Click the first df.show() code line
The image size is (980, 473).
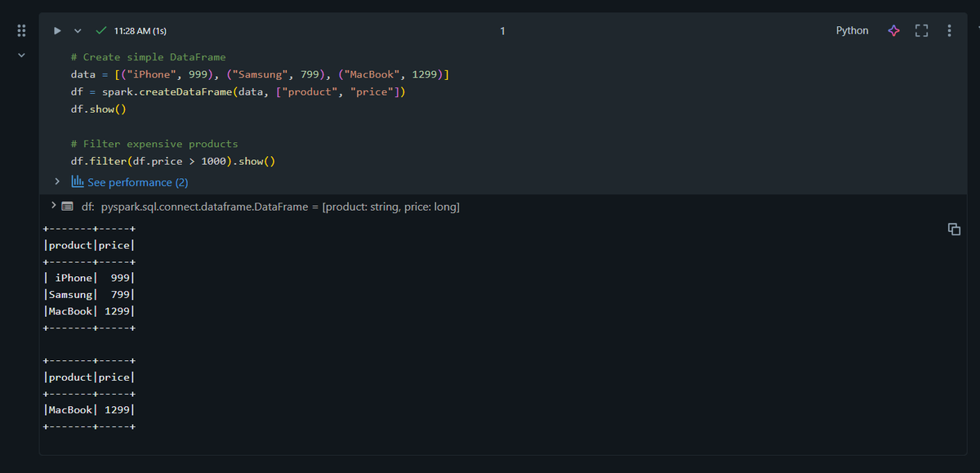[98, 109]
